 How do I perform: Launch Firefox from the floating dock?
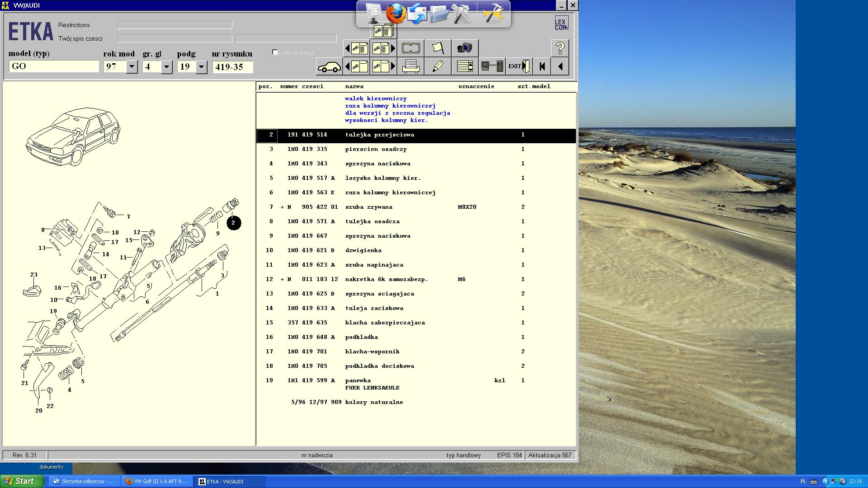tap(396, 14)
